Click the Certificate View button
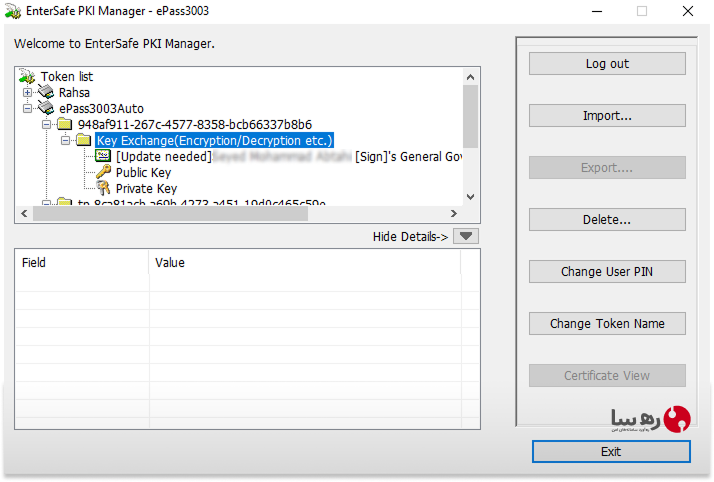 coord(607,375)
